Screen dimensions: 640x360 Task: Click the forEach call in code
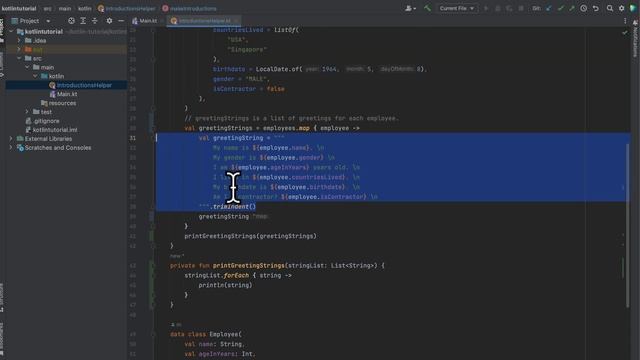pos(236,276)
